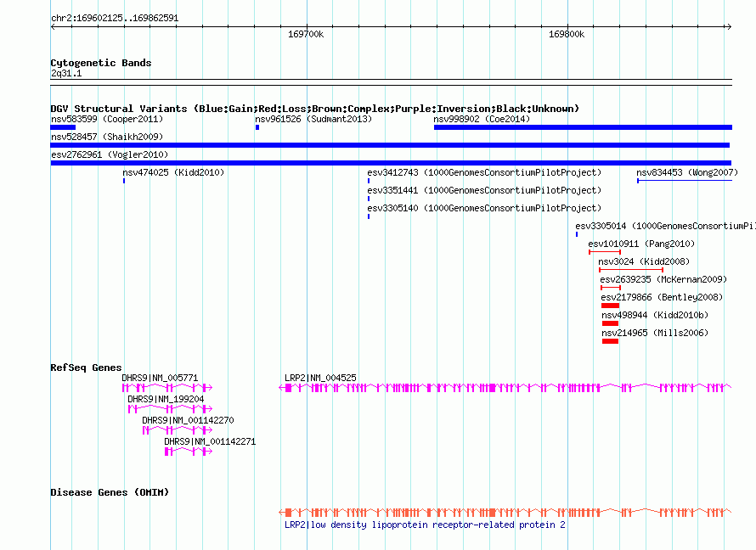Select the nsv3024 (Kidd2008) label
Viewport: 756px width, 550px height.
click(x=644, y=261)
